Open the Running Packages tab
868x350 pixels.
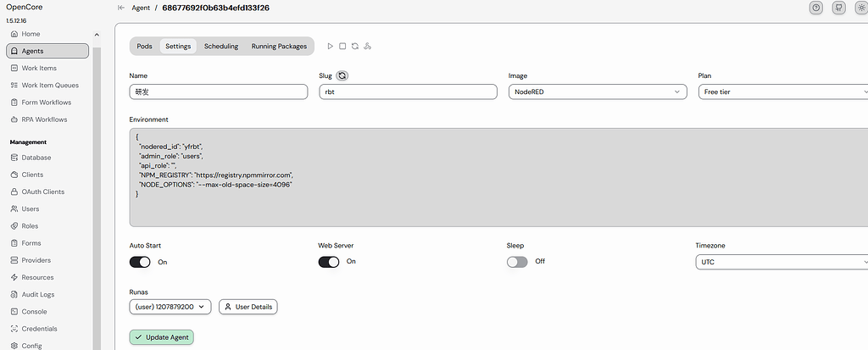pos(279,47)
